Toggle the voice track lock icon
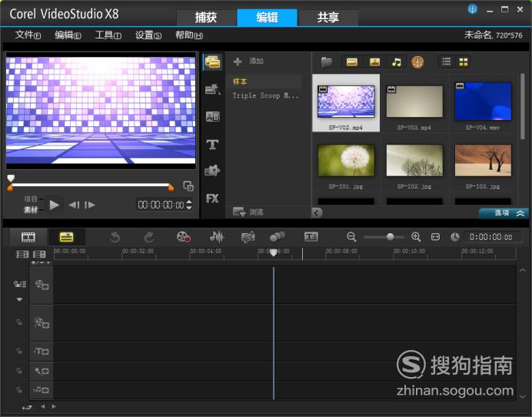 19,371
